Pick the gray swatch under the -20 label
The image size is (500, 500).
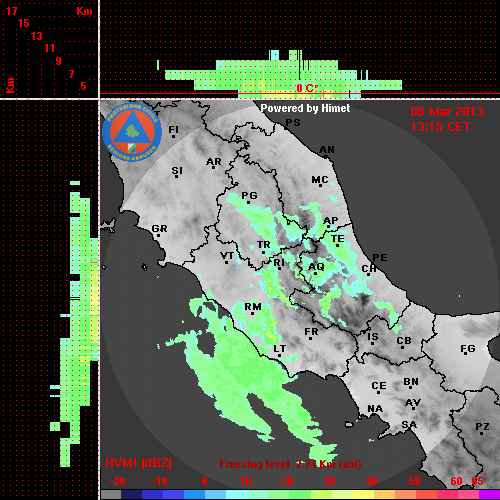pos(111,495)
